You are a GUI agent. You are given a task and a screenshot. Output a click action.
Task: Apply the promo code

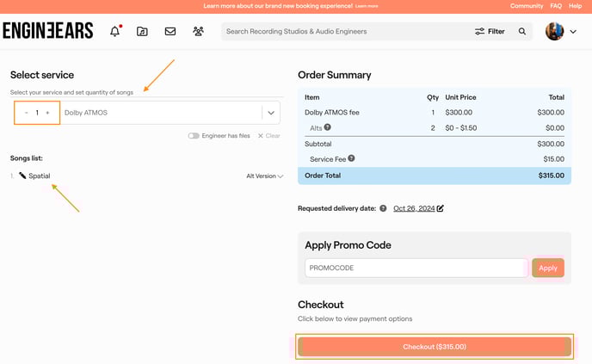click(x=548, y=268)
